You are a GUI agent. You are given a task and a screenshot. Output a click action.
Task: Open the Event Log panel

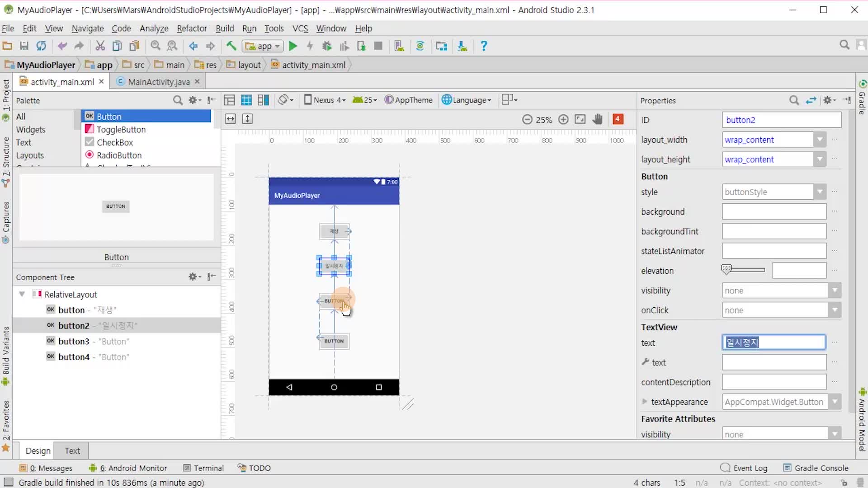pos(744,468)
